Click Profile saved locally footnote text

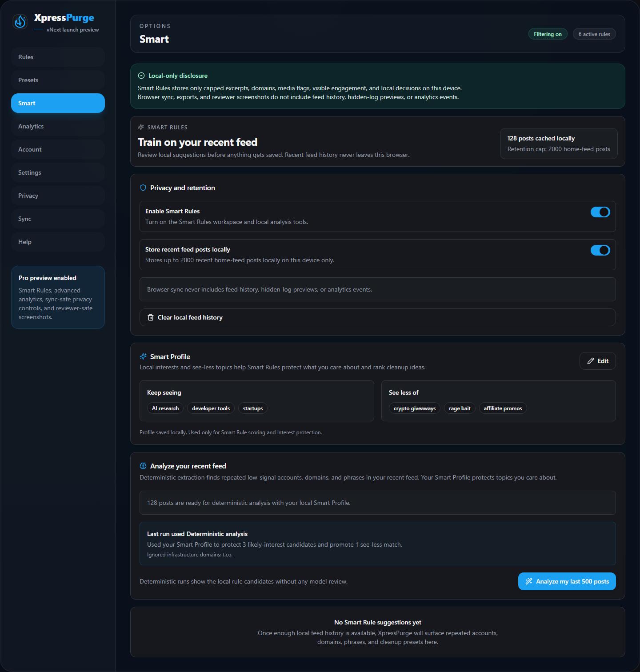tap(231, 432)
